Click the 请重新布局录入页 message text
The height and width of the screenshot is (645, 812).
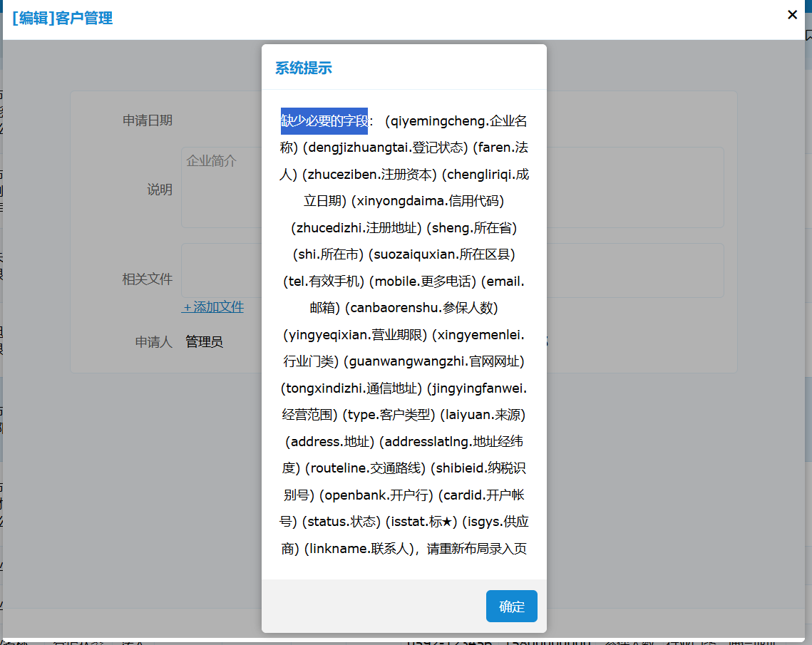tap(477, 549)
